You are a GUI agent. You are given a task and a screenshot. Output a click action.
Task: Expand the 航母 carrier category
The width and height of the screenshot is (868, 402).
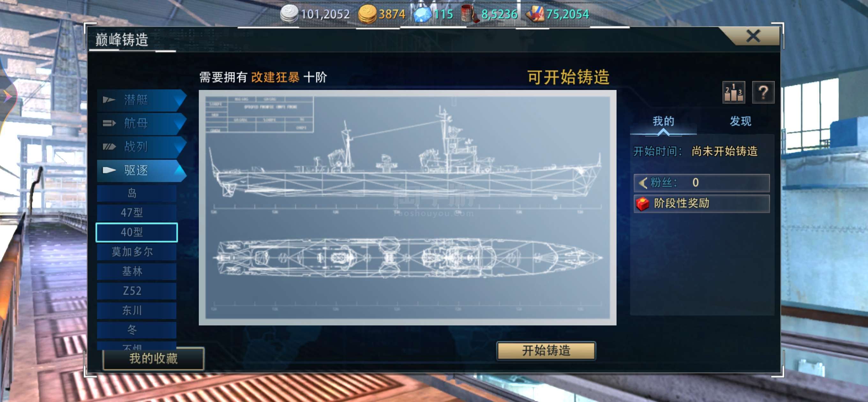(x=141, y=123)
